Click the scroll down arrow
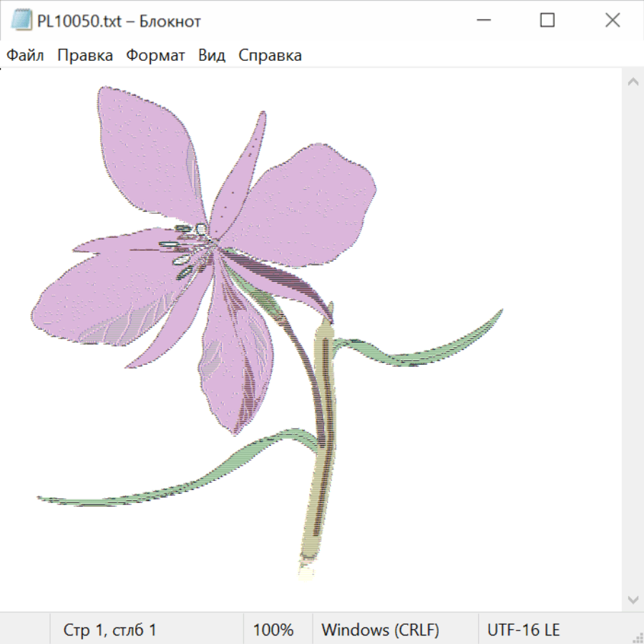 point(633,598)
